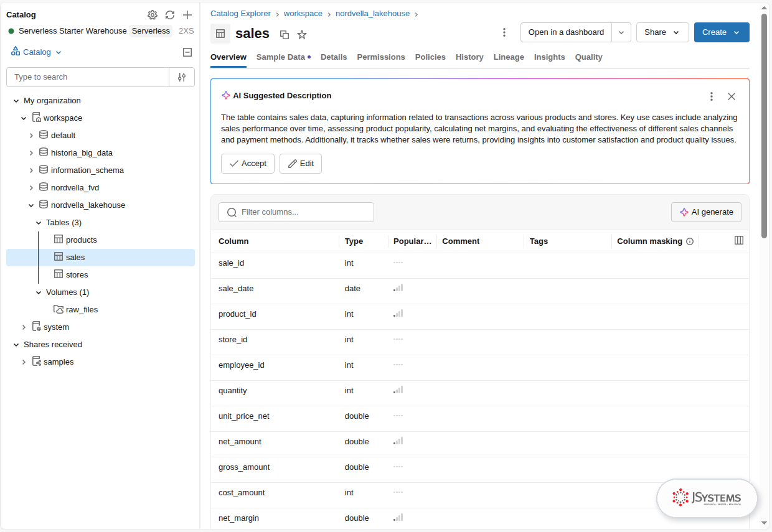Screen dimensions: 772x532
Task: Collapse My organization node
Action: (x=16, y=100)
